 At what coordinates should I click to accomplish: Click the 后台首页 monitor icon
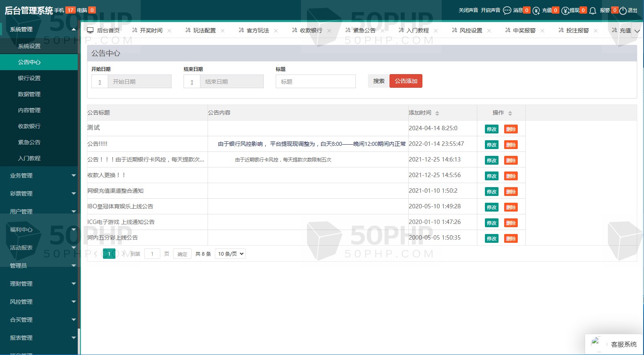pos(90,30)
